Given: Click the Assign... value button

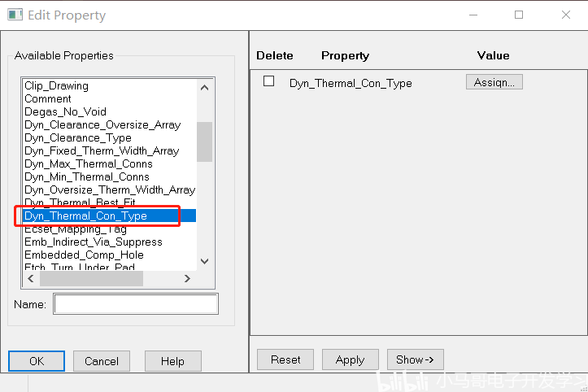Looking at the screenshot, I should coord(494,82).
